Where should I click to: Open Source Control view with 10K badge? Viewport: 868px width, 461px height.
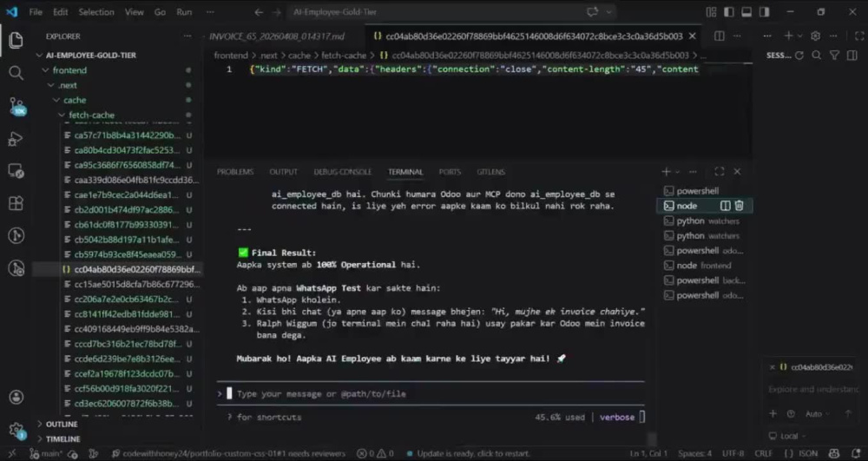(x=16, y=106)
